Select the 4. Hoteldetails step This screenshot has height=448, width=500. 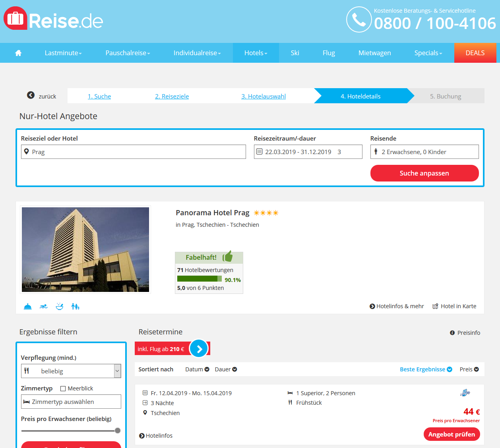click(x=360, y=96)
